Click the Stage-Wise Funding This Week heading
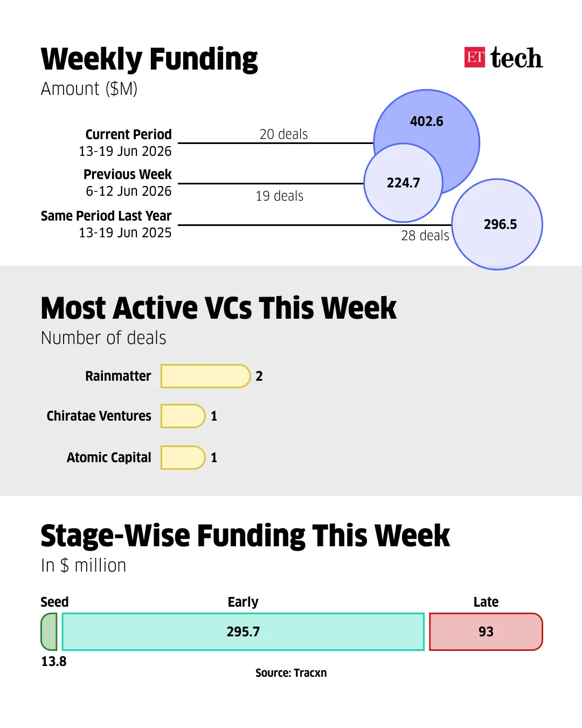 point(245,535)
